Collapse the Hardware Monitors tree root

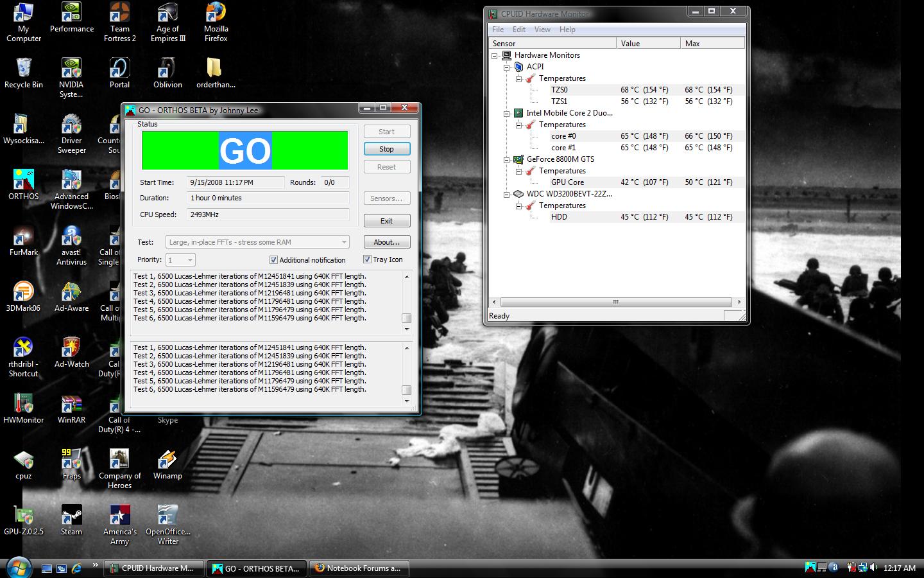[x=495, y=56]
